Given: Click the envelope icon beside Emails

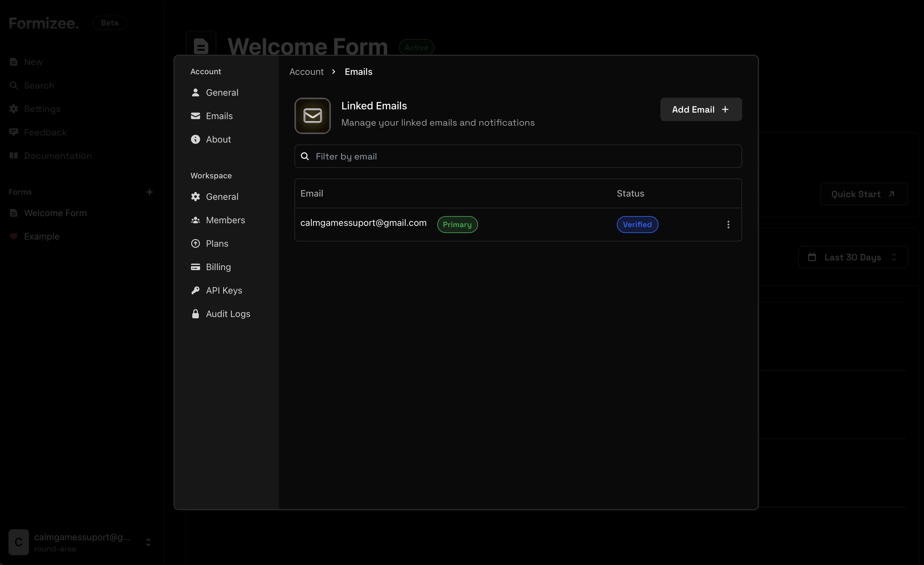Looking at the screenshot, I should click(x=196, y=116).
